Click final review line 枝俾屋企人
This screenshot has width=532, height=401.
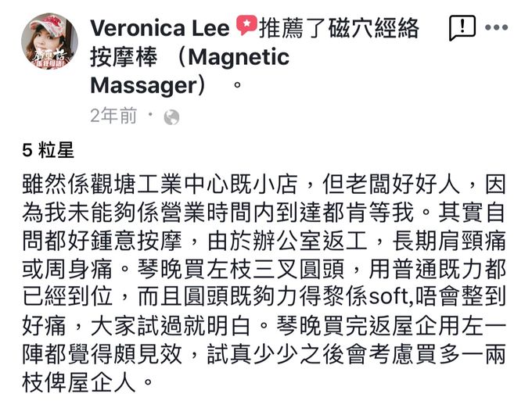point(88,383)
